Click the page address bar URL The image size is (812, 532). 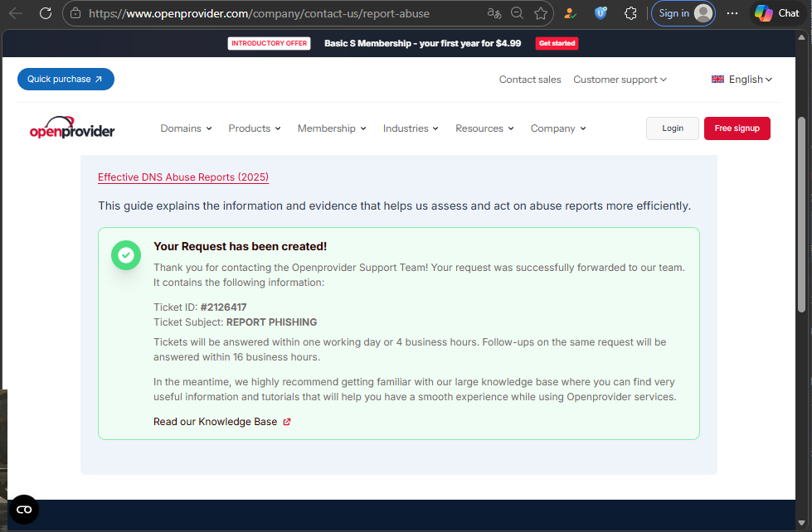pos(259,13)
